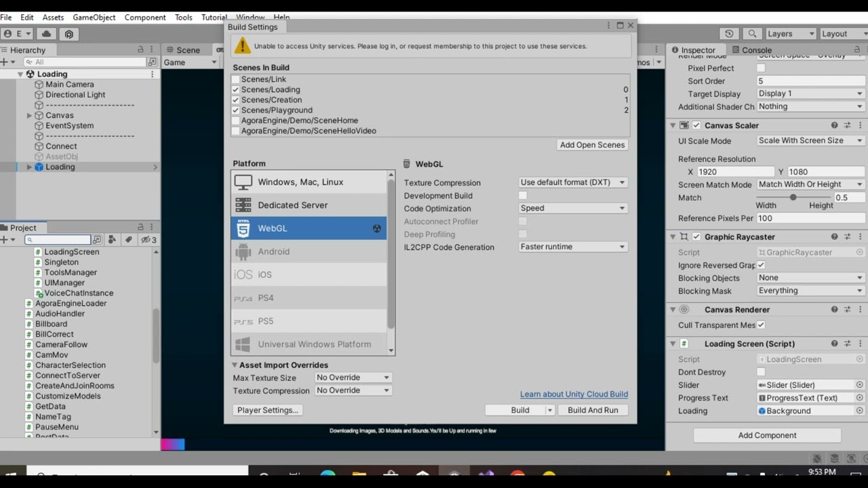Click Add Open Scenes button
Viewport: 868px width, 488px height.
pos(592,144)
